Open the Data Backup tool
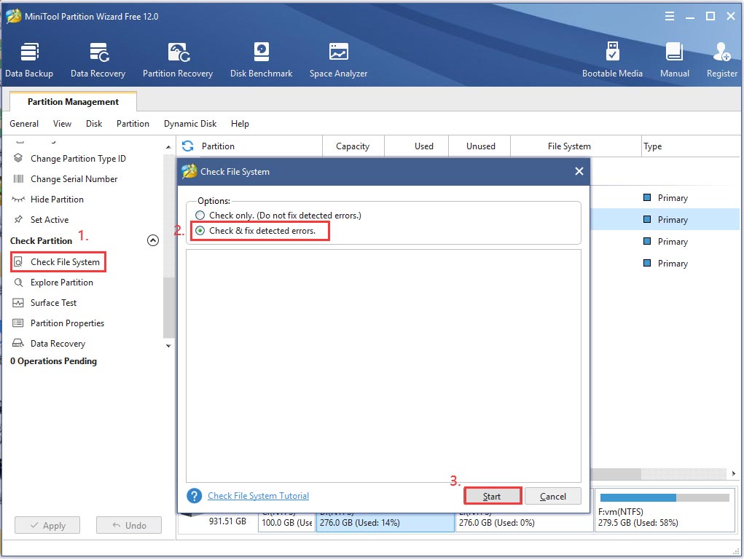744x560 pixels. coord(29,60)
